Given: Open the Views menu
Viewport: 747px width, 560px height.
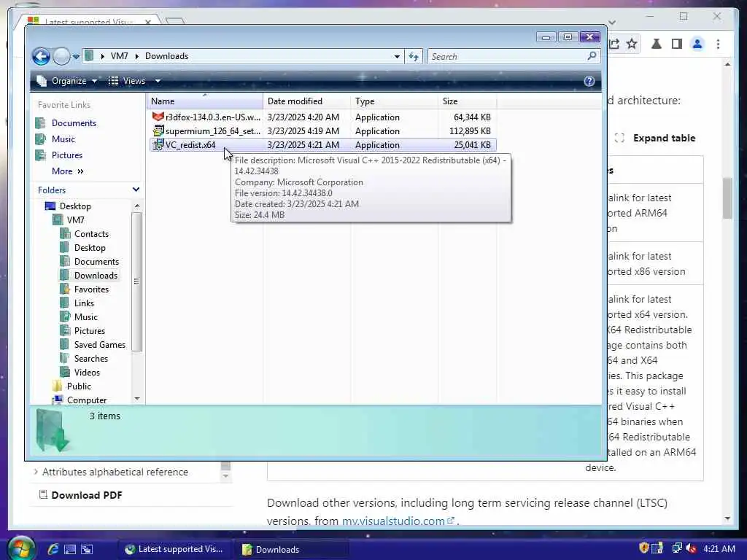Looking at the screenshot, I should [x=127, y=81].
